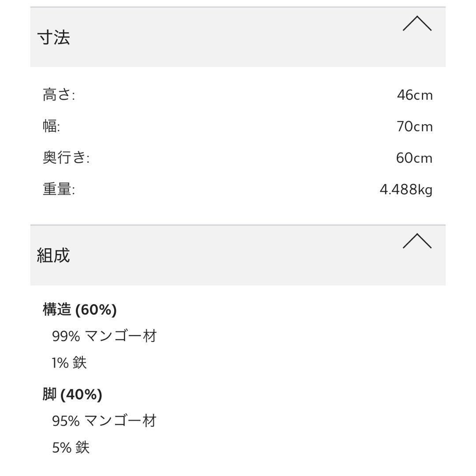Click the gray 組成 header bar
The width and height of the screenshot is (476, 476).
click(238, 255)
